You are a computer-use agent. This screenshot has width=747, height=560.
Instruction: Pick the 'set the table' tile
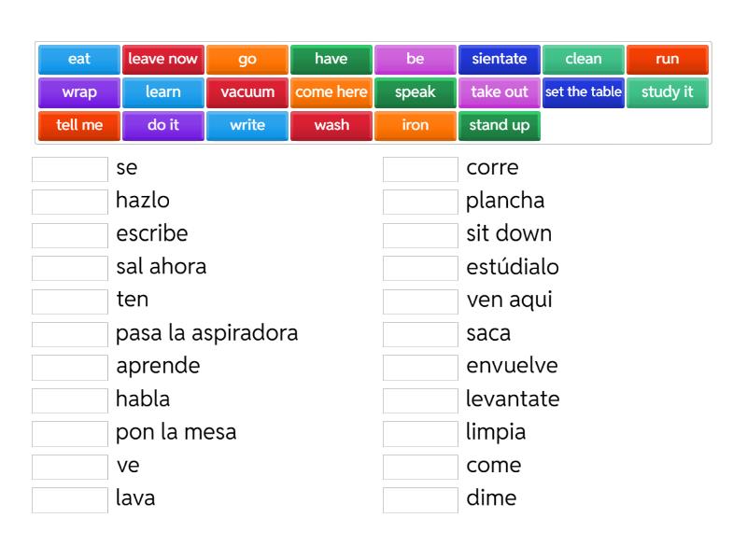[x=584, y=92]
